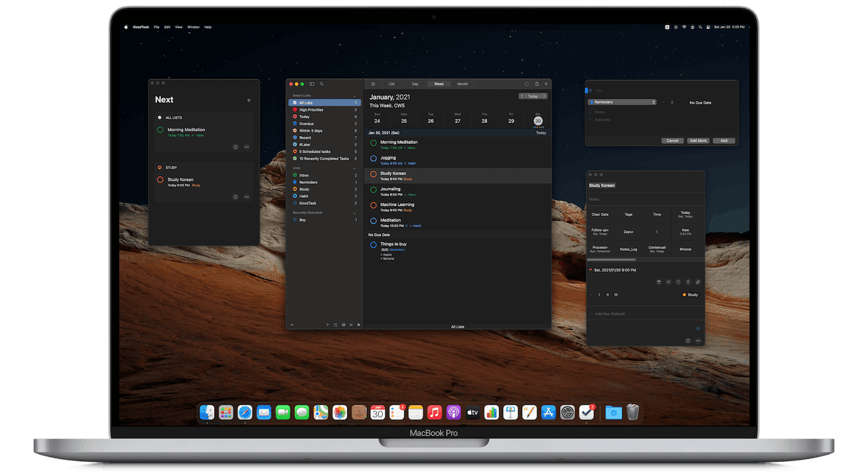The width and height of the screenshot is (868, 473).
Task: Collapse the Smart Lists section
Action: [355, 95]
